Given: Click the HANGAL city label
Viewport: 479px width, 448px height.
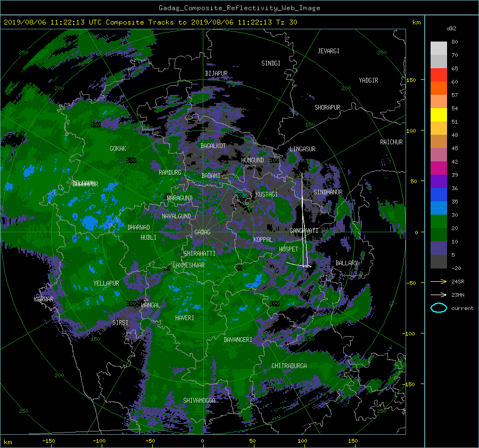Looking at the screenshot, I should click(x=150, y=305).
